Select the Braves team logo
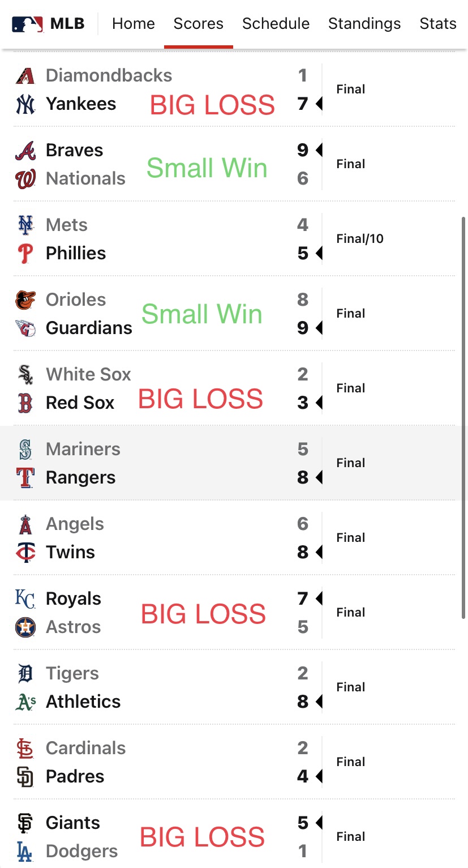 pyautogui.click(x=25, y=151)
